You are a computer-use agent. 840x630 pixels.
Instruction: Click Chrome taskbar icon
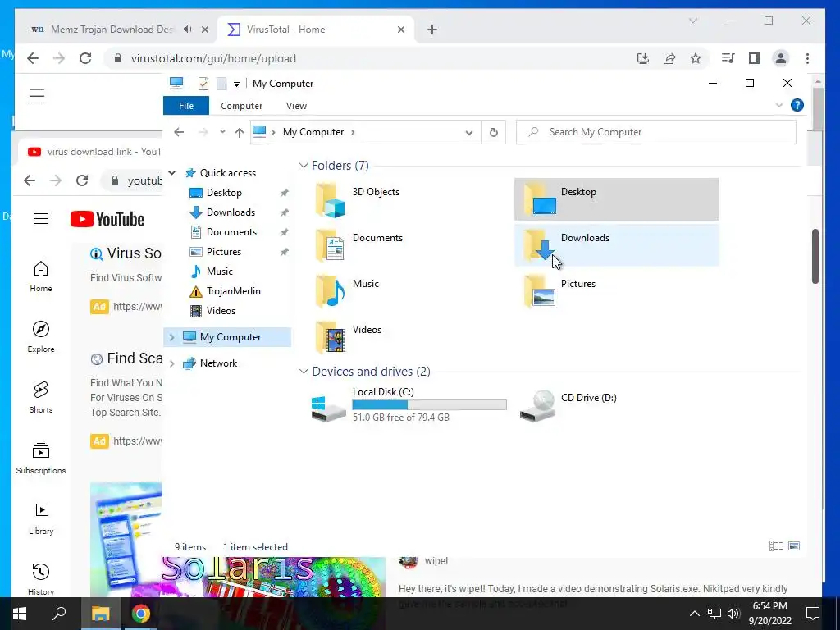140,614
